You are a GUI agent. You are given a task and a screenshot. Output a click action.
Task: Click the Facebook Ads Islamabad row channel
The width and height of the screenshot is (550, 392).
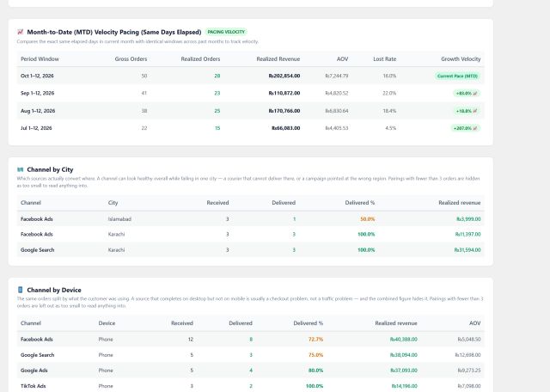point(37,219)
